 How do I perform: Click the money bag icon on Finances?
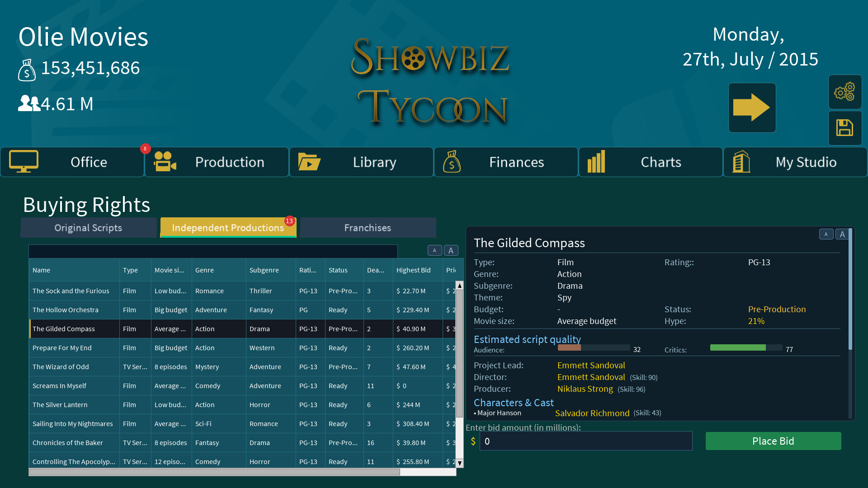452,161
